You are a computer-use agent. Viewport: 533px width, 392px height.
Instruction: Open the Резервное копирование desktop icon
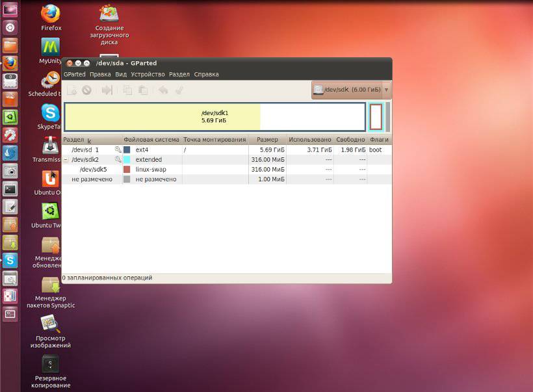(x=51, y=372)
